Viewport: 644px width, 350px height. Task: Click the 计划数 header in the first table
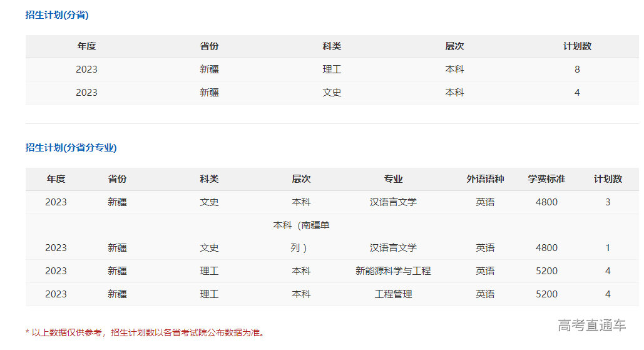pos(577,46)
